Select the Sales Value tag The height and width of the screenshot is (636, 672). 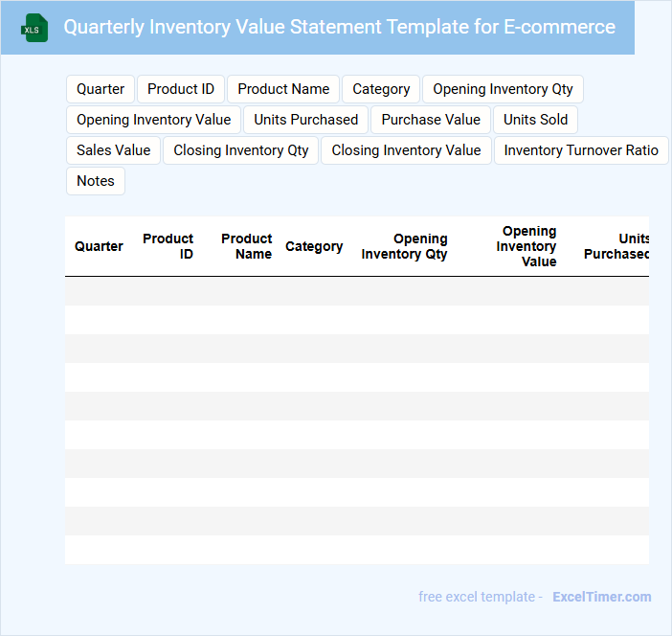tap(113, 150)
